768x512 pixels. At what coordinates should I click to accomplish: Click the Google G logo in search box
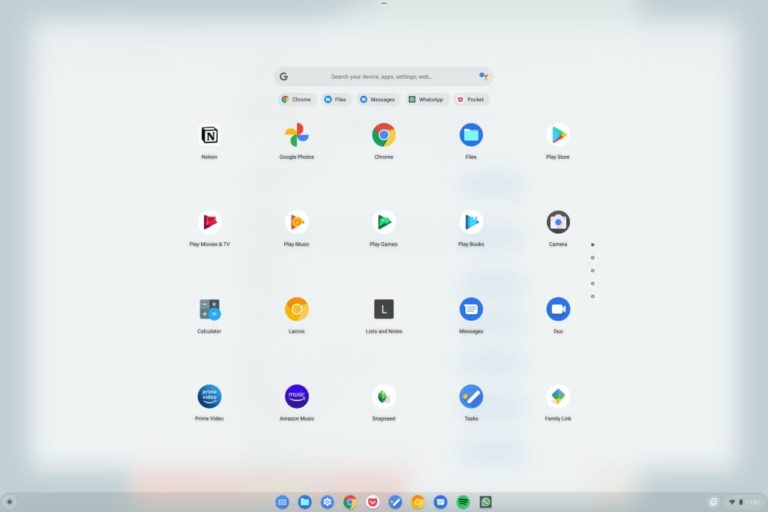coord(284,76)
